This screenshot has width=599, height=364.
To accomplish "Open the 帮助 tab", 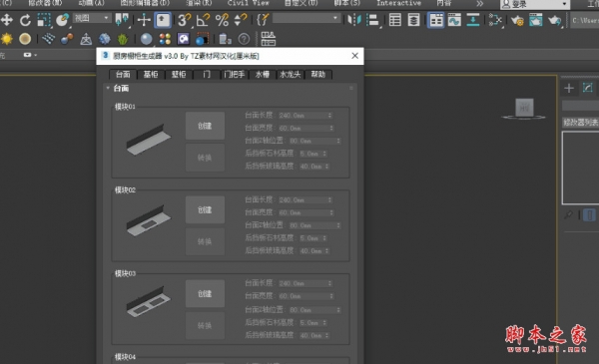I will [x=318, y=75].
